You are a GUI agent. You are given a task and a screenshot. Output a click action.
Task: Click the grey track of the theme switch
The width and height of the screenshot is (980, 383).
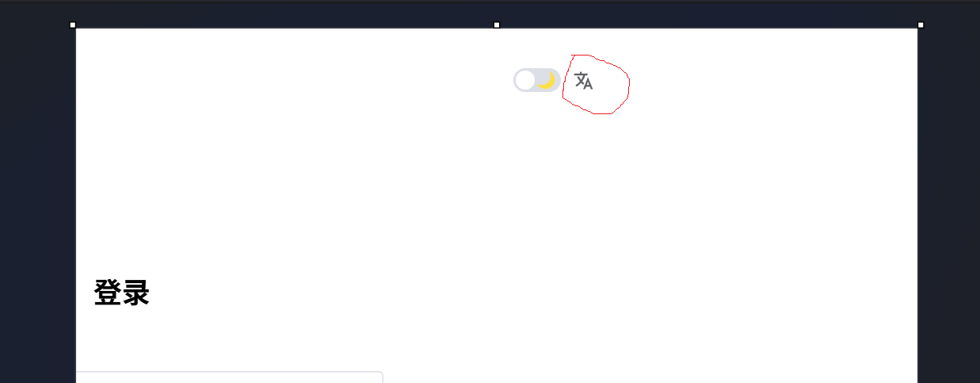537,80
